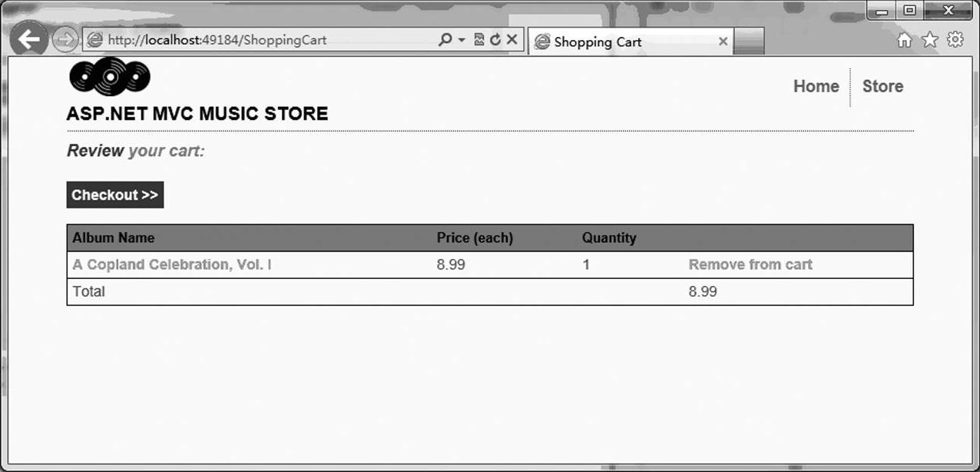Viewport: 980px width, 472px height.
Task: Minimize the browser window
Action: tap(882, 11)
